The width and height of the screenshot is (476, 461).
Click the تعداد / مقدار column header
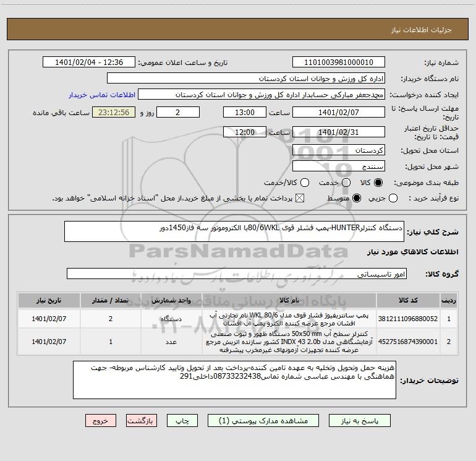pyautogui.click(x=111, y=300)
